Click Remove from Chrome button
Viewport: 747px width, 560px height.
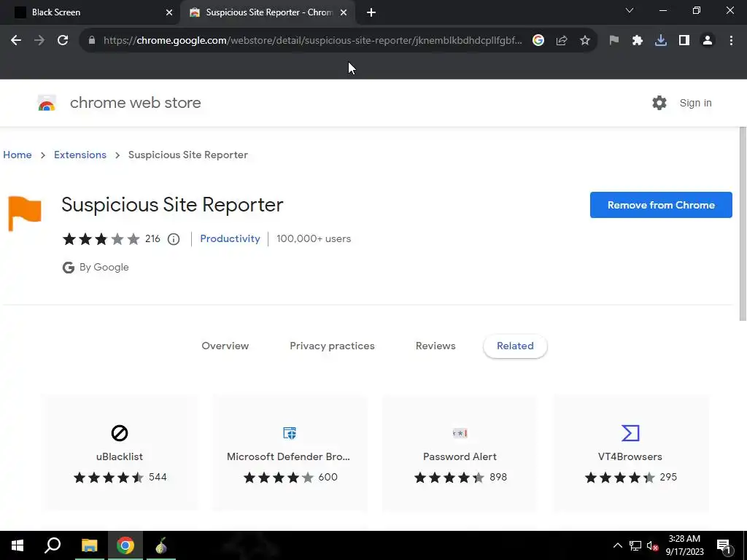(661, 205)
